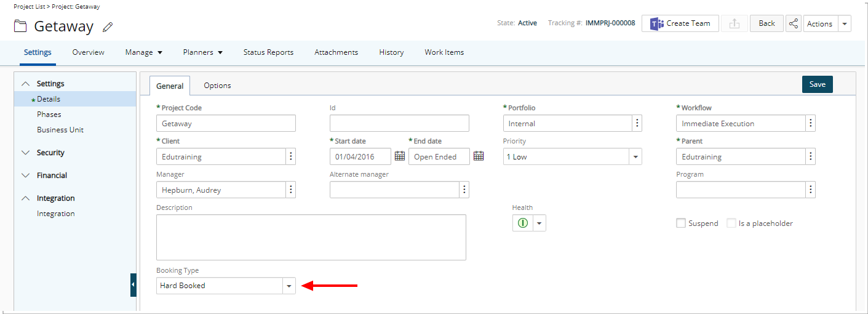Click the Active state text
Viewport: 868px width, 314px height.
[x=527, y=23]
